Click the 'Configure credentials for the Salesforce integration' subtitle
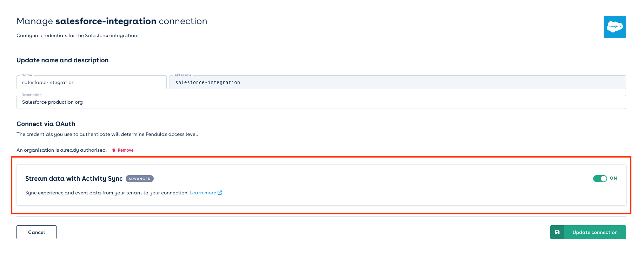This screenshot has width=644, height=255. pyautogui.click(x=77, y=35)
